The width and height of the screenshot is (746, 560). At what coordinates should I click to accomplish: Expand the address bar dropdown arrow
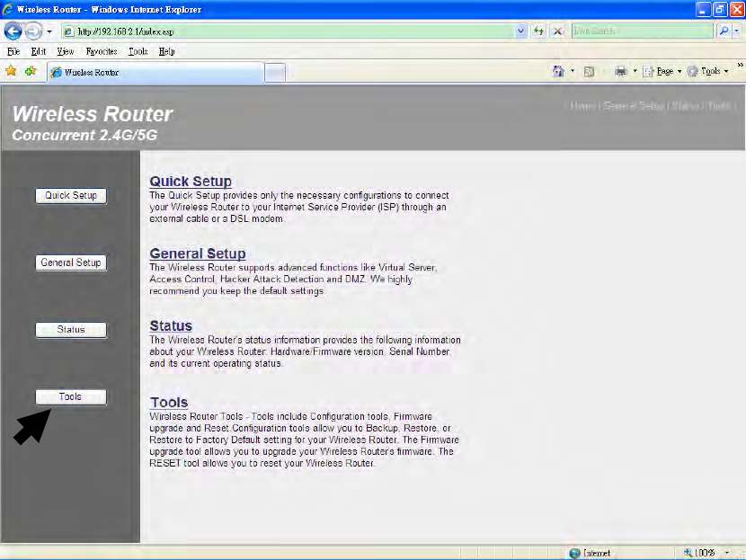click(520, 31)
